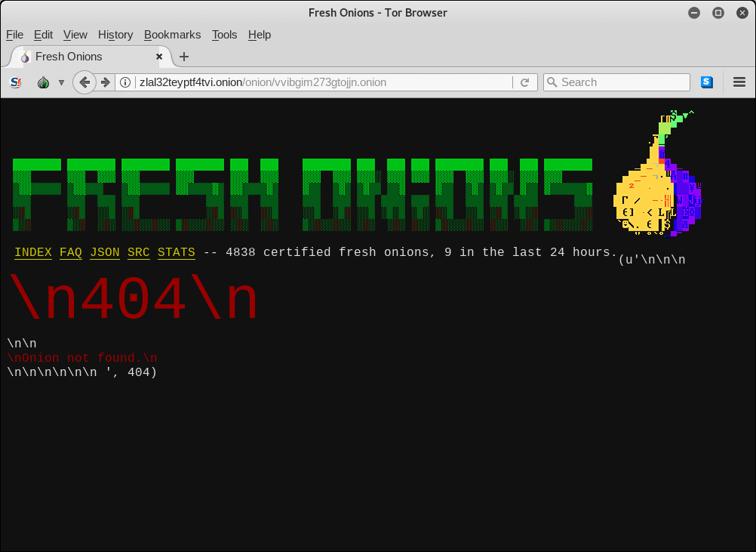The width and height of the screenshot is (756, 552).
Task: Open the hamburger menu
Action: point(739,82)
